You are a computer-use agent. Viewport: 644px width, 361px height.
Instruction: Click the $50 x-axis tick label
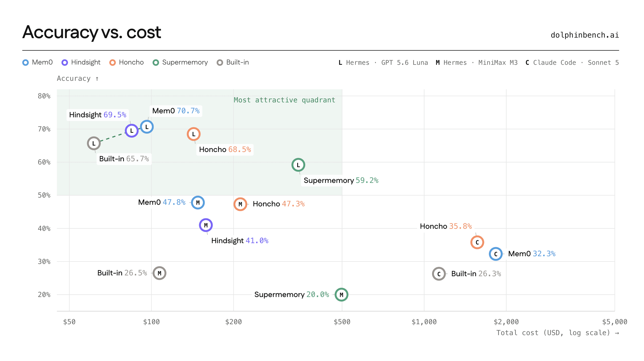click(69, 322)
